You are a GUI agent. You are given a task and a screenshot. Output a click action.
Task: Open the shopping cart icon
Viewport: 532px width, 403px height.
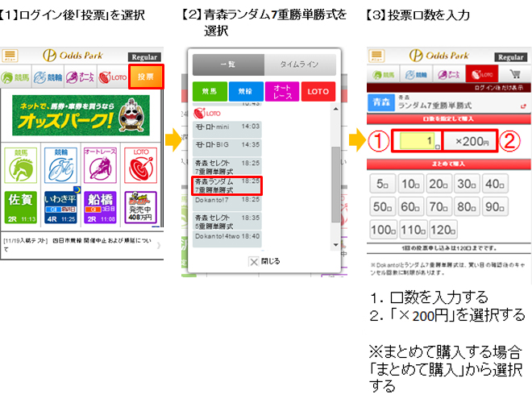[x=515, y=74]
